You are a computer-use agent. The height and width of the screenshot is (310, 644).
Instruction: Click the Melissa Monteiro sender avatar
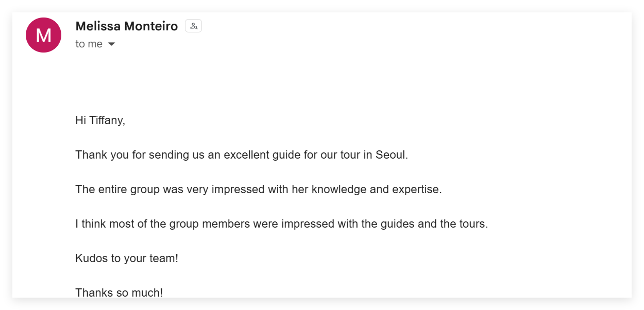point(43,35)
